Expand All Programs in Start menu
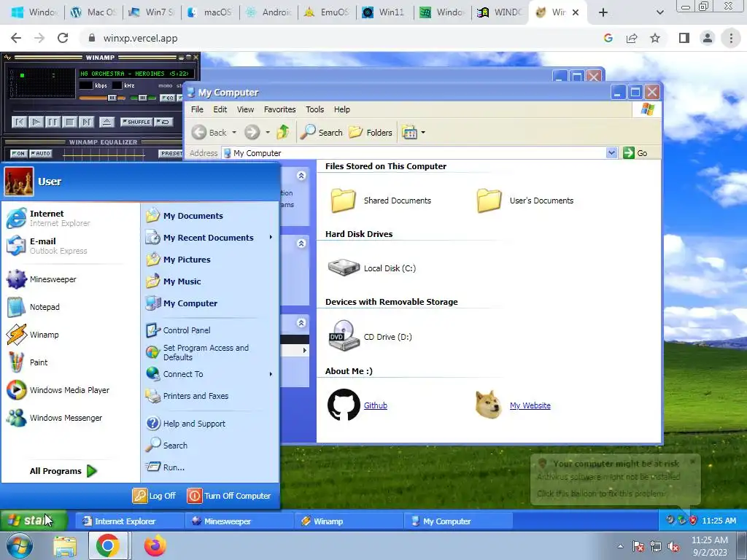This screenshot has height=560, width=747. pos(63,471)
